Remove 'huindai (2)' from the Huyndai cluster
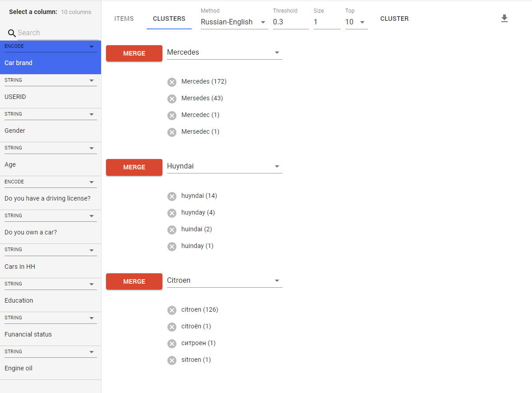532x393 pixels. click(172, 229)
